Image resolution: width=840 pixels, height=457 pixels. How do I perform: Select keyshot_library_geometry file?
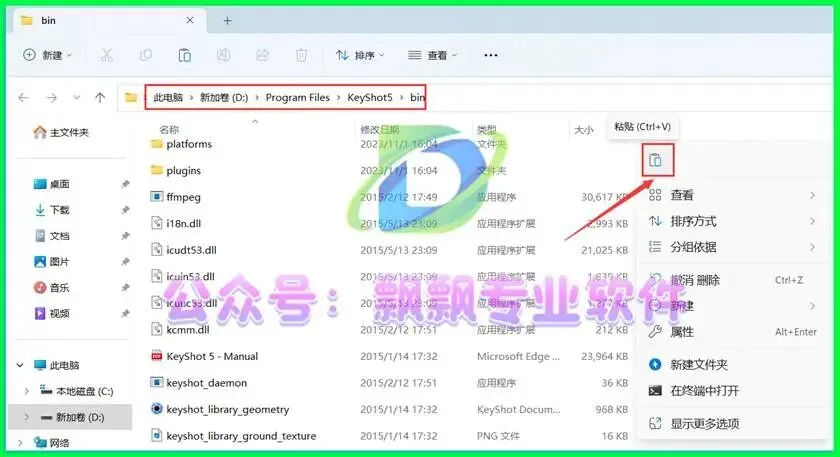[220, 409]
